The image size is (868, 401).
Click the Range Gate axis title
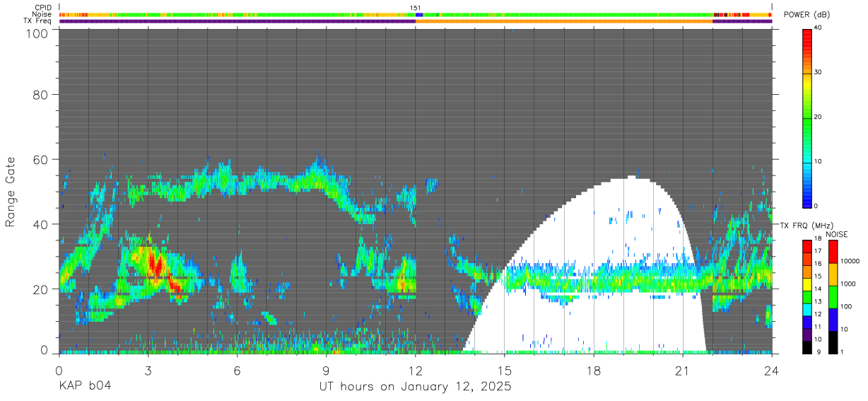(x=11, y=192)
